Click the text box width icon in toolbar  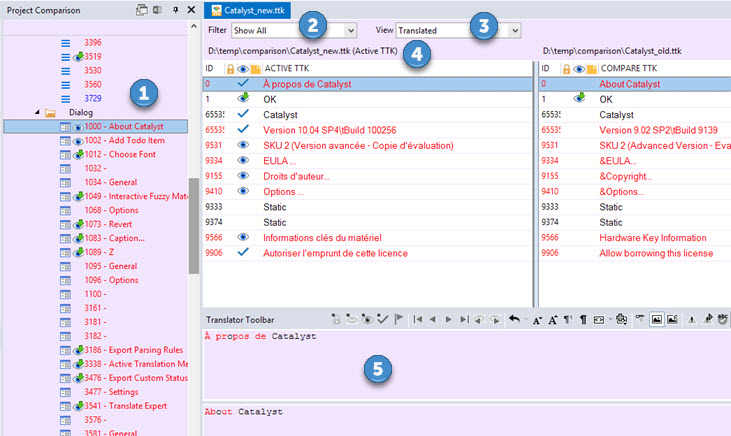[x=599, y=320]
